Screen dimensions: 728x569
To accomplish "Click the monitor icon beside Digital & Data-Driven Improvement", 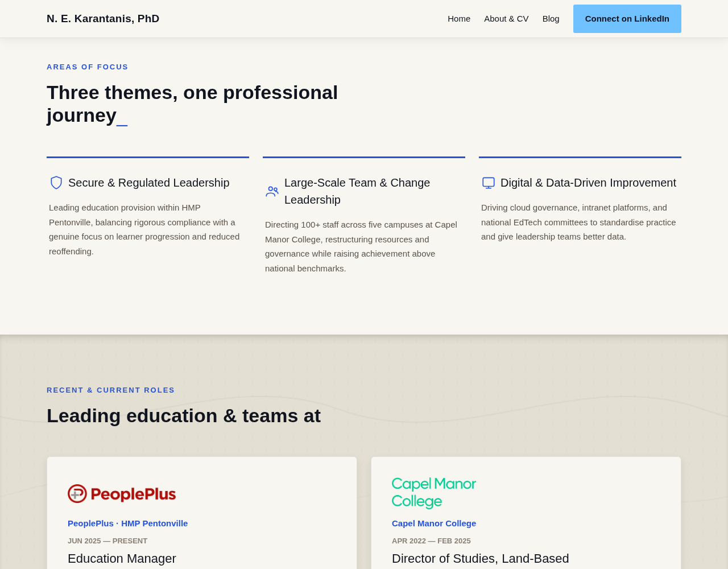I will click(489, 183).
